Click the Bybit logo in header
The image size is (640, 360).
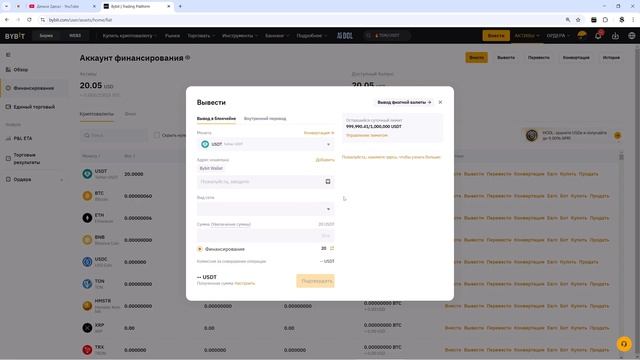15,36
